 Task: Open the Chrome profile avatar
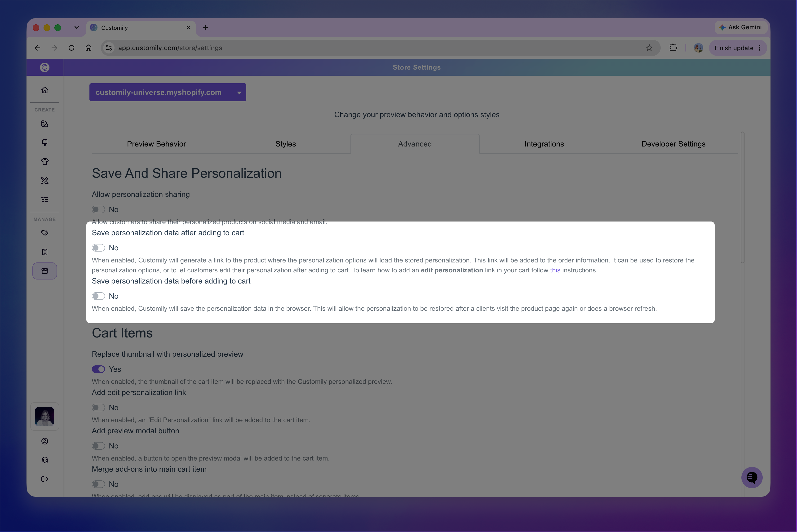[x=698, y=48]
